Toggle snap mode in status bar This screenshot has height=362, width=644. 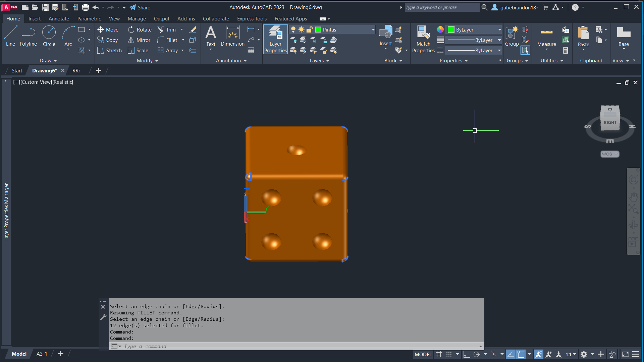[x=449, y=354]
